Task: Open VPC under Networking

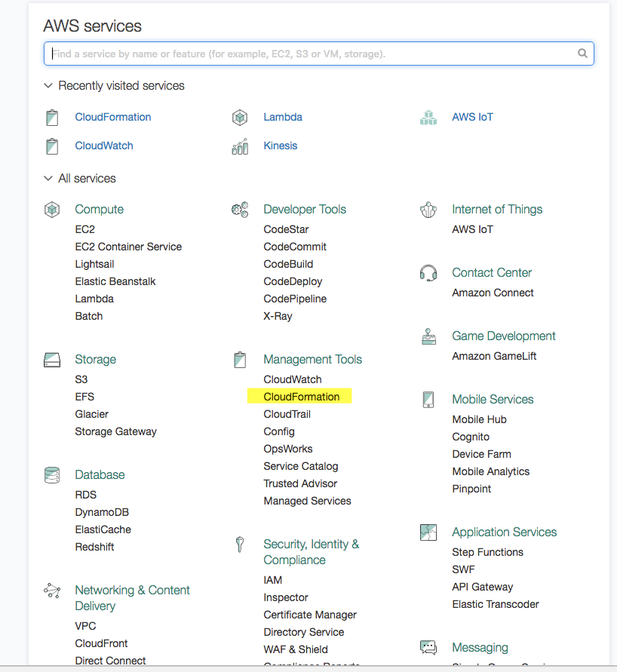Action: point(85,626)
